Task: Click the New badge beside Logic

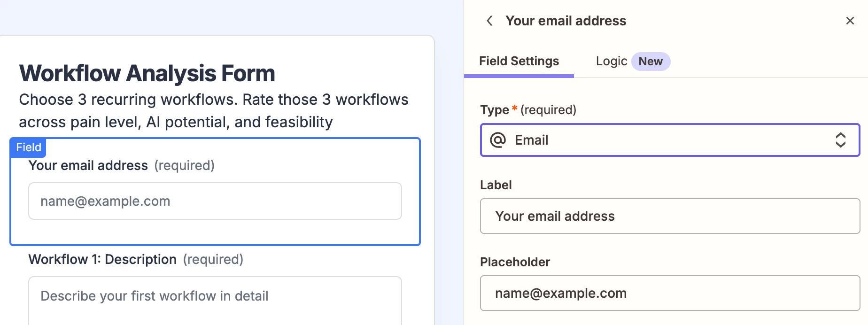Action: tap(651, 62)
